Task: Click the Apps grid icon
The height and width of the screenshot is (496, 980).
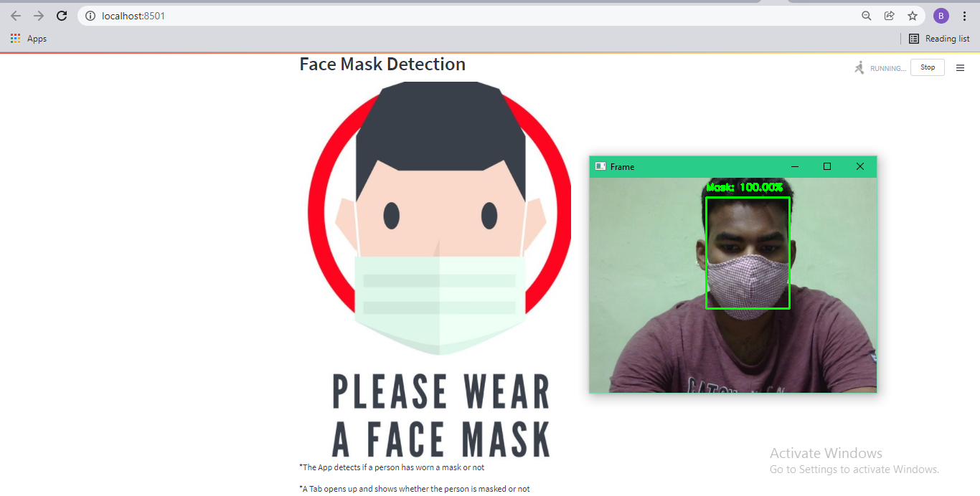Action: pyautogui.click(x=15, y=39)
